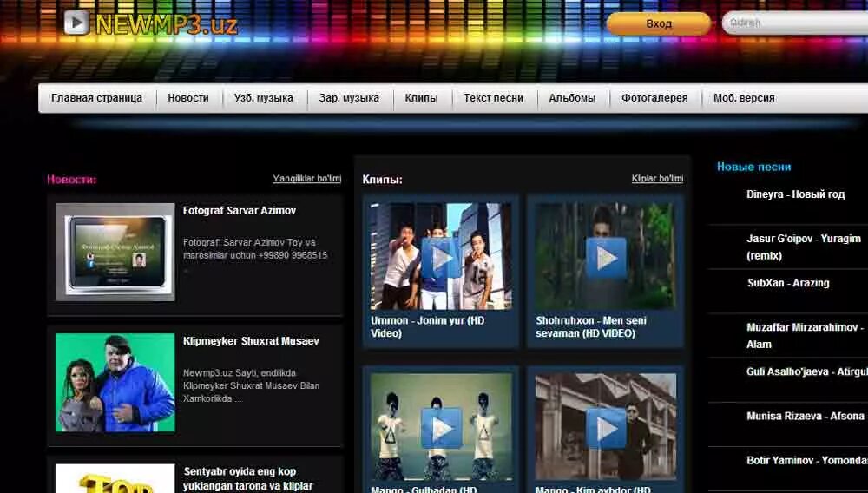Focus the Qidirish search field
Screen dimensions: 868x493
(795, 23)
